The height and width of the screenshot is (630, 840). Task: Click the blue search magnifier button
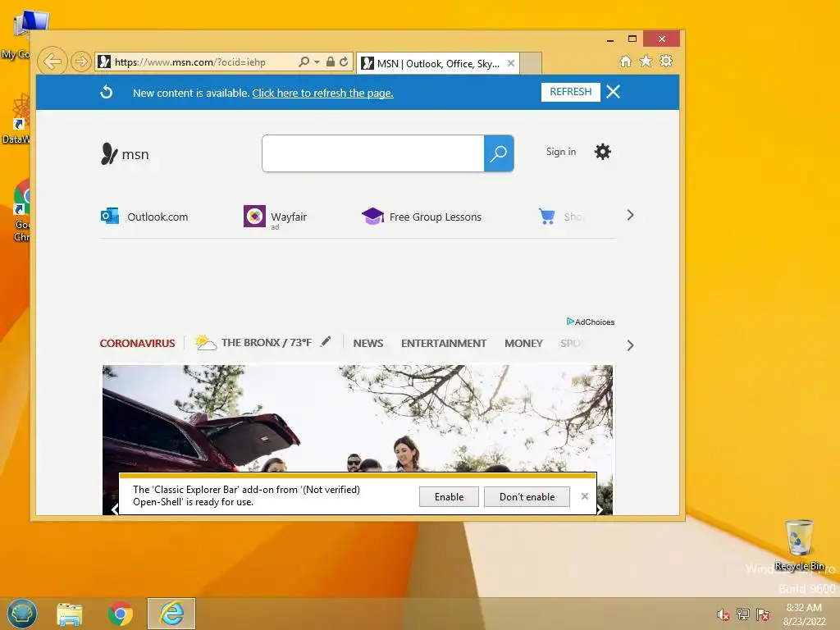[x=499, y=153]
